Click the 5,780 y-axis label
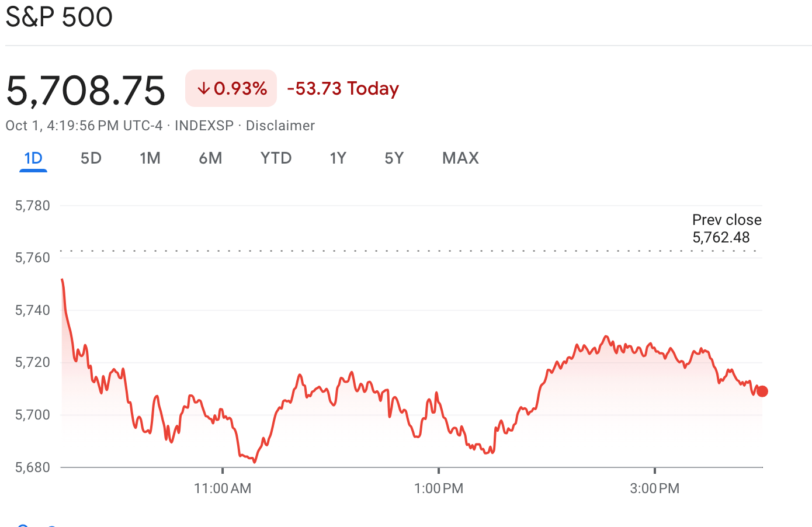 pyautogui.click(x=33, y=206)
